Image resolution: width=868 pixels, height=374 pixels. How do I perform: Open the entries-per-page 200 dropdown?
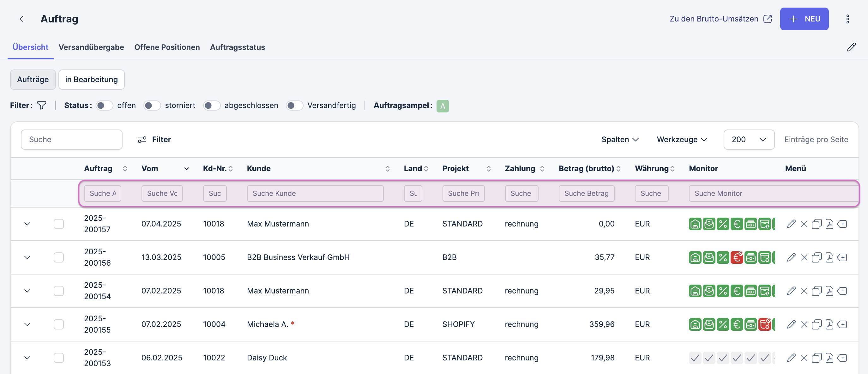(748, 140)
